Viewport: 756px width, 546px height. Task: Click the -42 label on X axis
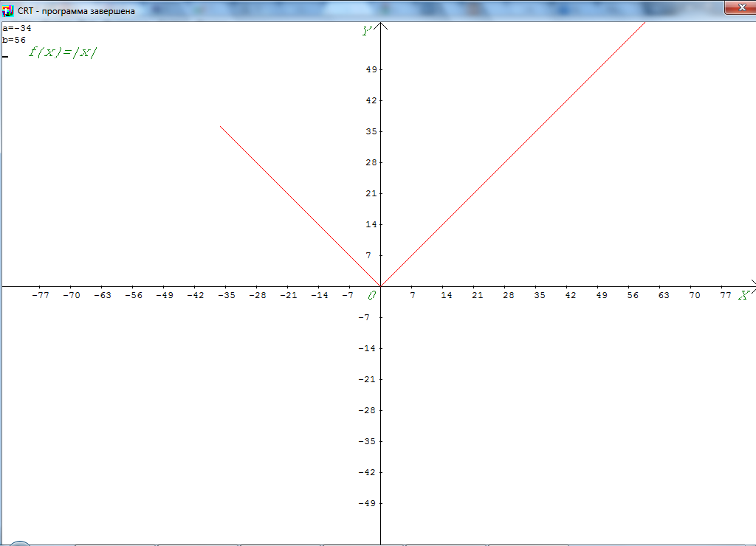click(195, 295)
